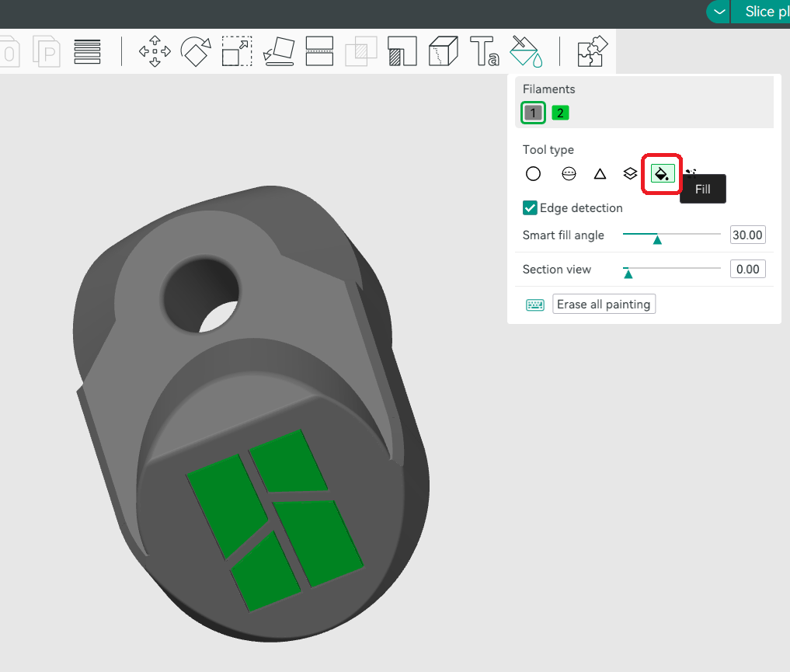
Task: Open the Seam Painting tool
Action: click(444, 51)
